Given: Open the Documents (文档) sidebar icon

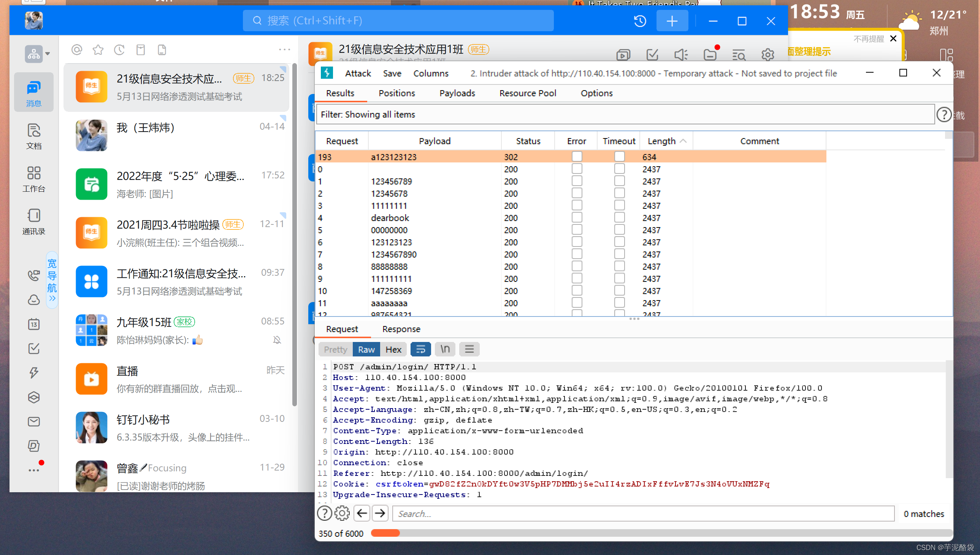Looking at the screenshot, I should click(33, 136).
